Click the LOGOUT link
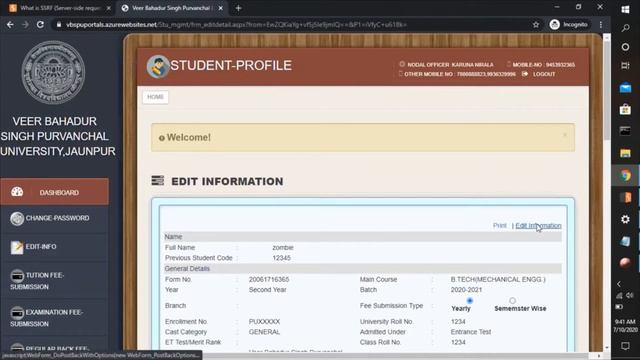Screen dimensions: 640x360 [x=544, y=74]
